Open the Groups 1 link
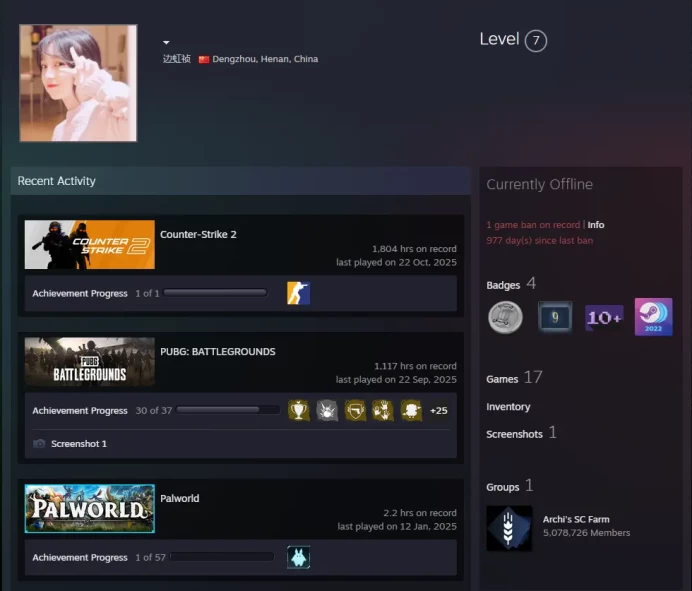This screenshot has height=591, width=692. pos(510,486)
